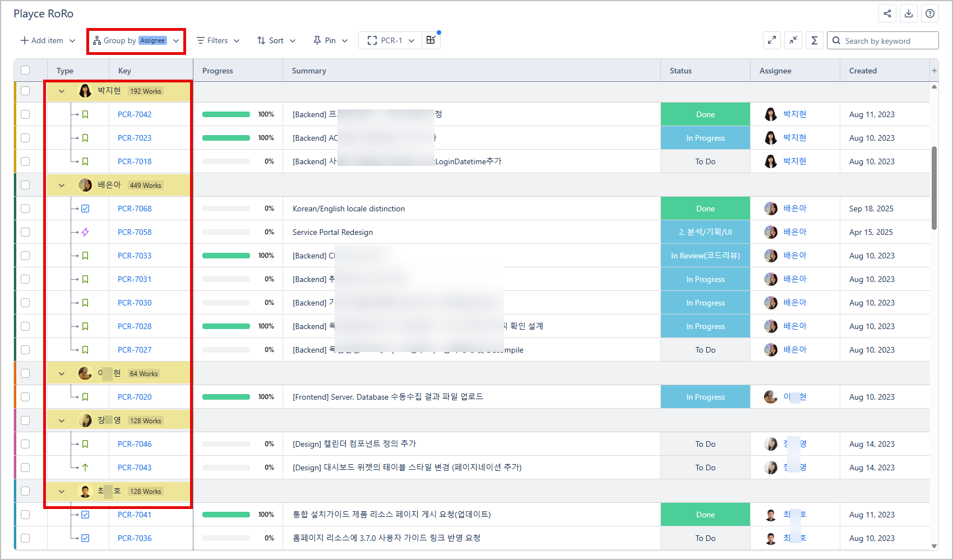Click the fullscreen icon next to PCR-1

(372, 40)
